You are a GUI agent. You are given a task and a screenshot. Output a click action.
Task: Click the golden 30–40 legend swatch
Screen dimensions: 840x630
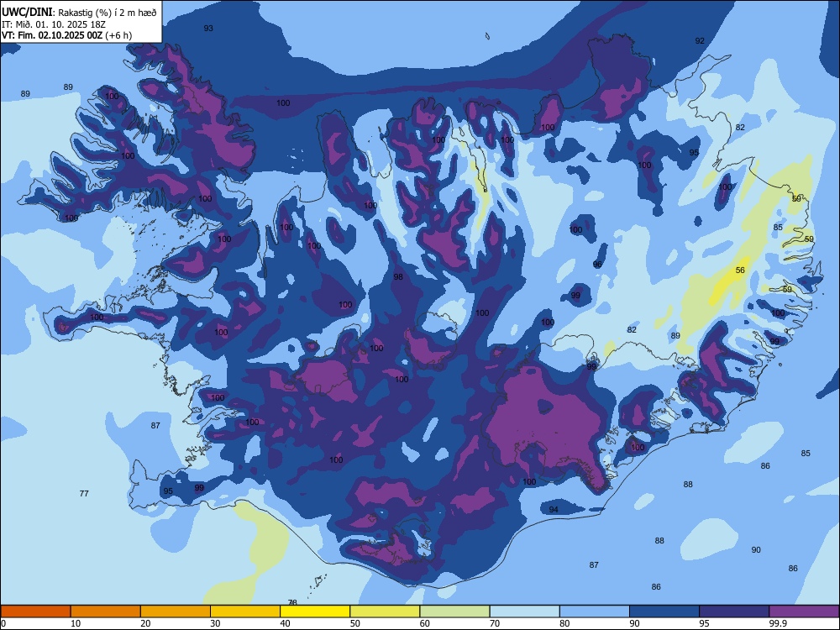245,612
